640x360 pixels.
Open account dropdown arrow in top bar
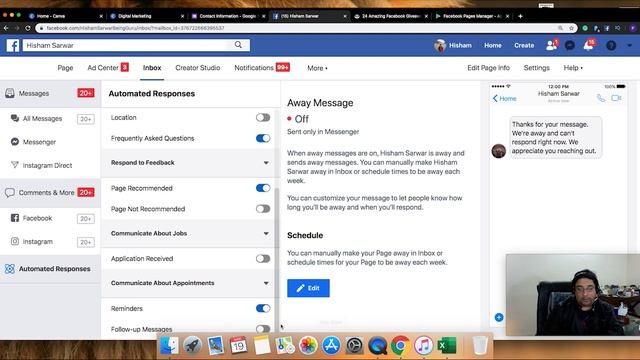coord(630,45)
